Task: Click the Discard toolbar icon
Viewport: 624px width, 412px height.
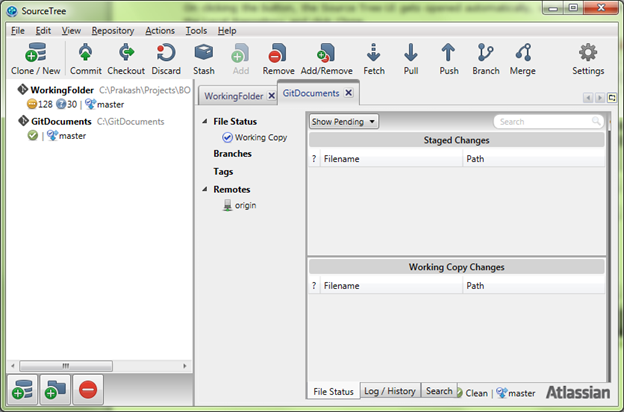Action: pos(166,53)
